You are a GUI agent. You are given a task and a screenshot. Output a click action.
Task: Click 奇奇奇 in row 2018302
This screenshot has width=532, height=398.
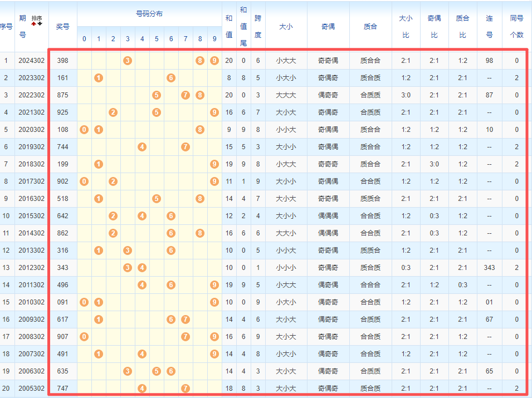328,164
